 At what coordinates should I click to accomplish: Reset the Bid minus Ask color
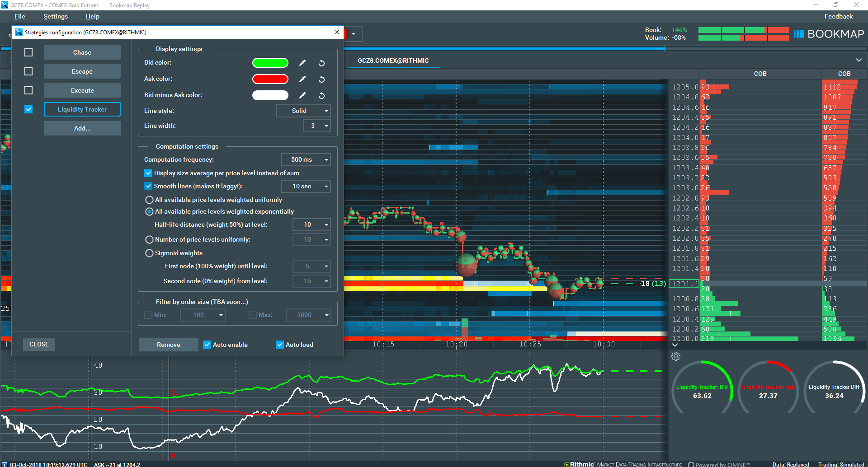pyautogui.click(x=321, y=95)
